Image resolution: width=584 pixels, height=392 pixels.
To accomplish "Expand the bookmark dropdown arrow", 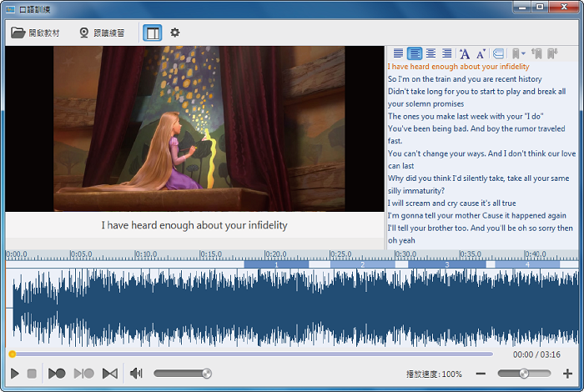I will [x=523, y=53].
